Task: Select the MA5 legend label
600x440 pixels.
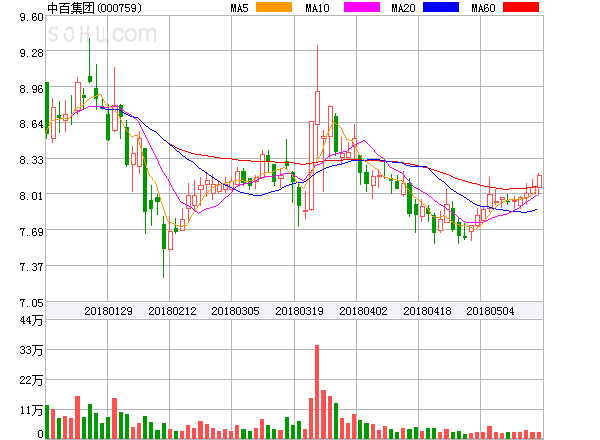Action: point(239,8)
